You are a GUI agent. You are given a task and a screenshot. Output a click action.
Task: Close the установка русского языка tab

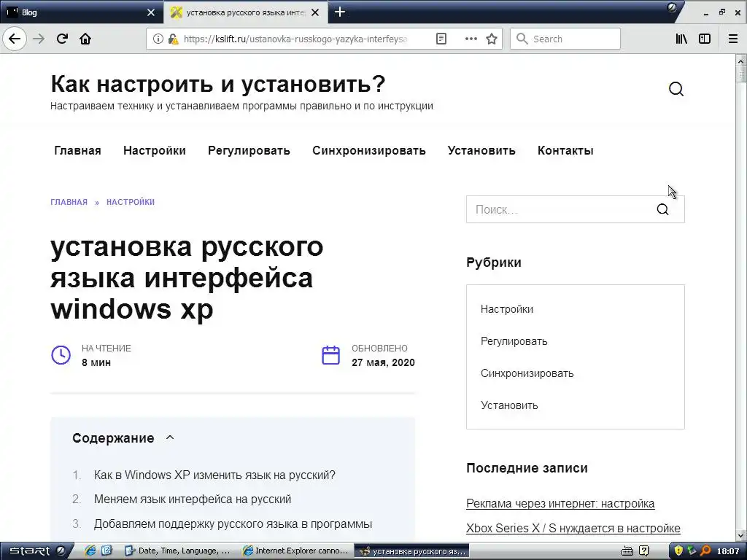point(315,12)
